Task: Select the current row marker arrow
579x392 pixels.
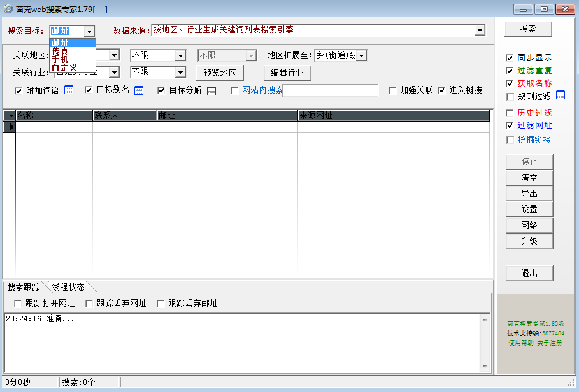Action: point(9,127)
